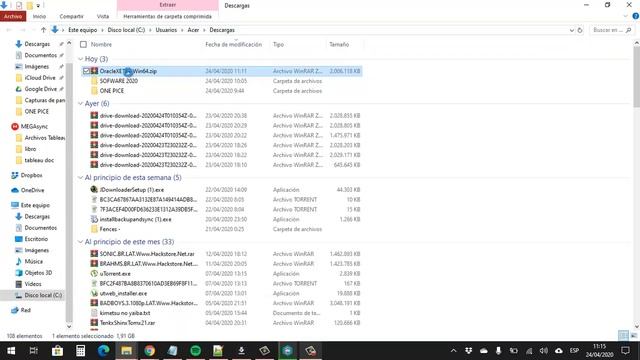
Task: Select the Extraer contextual tab header
Action: tap(167, 5)
